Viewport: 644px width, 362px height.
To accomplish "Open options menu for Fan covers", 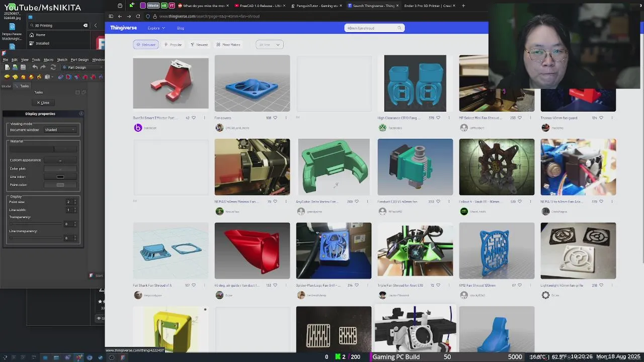I will 286,118.
